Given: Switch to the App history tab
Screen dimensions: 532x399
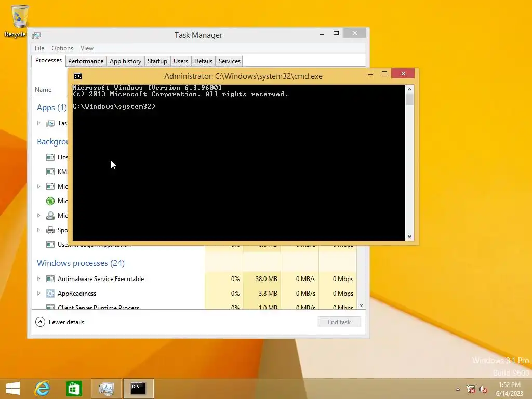Looking at the screenshot, I should tap(125, 61).
